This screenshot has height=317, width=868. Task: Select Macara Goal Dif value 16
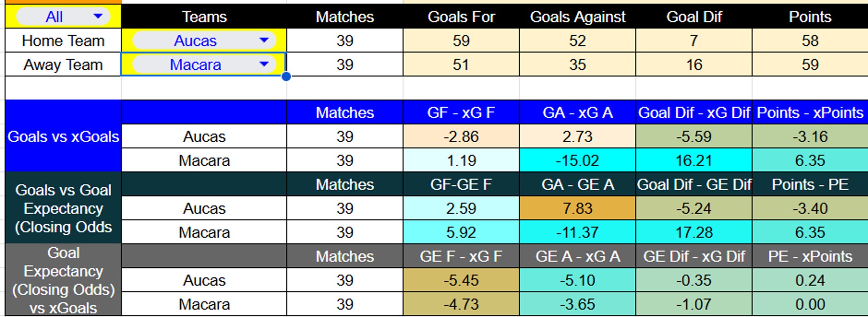(693, 65)
